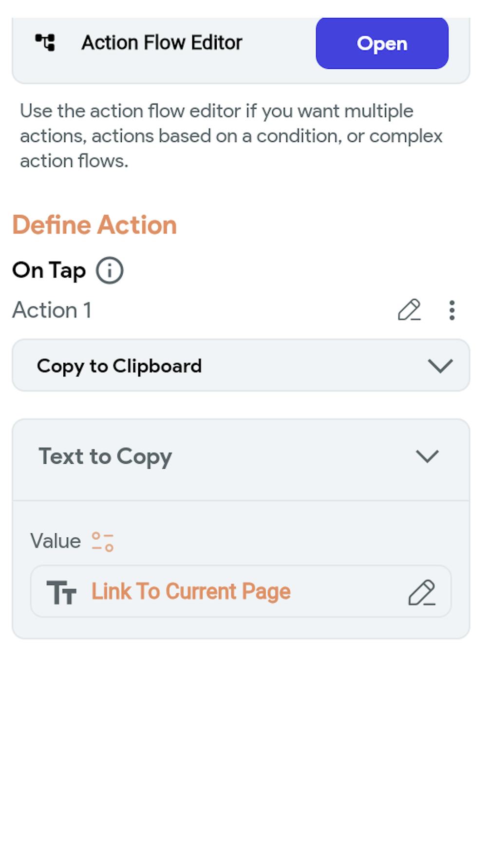
Task: Click the Action 1 label
Action: click(52, 310)
